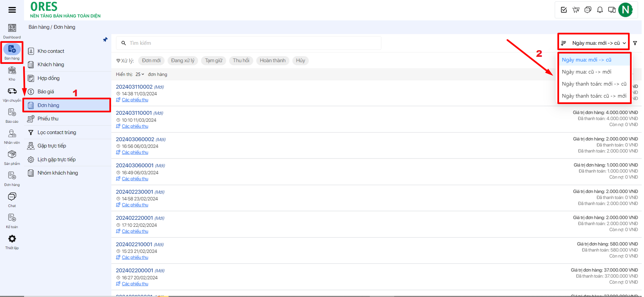Screen dimensions: 644x297
Task: Select Khách hàng in the side menu
Action: point(51,65)
